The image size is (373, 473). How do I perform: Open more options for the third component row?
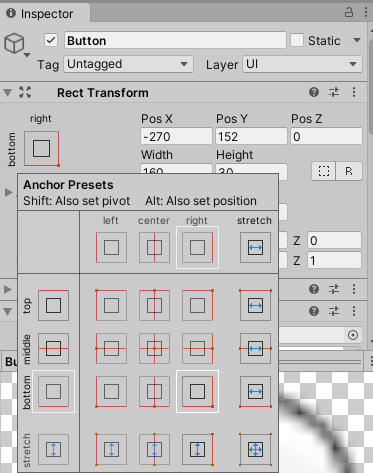pyautogui.click(x=354, y=311)
